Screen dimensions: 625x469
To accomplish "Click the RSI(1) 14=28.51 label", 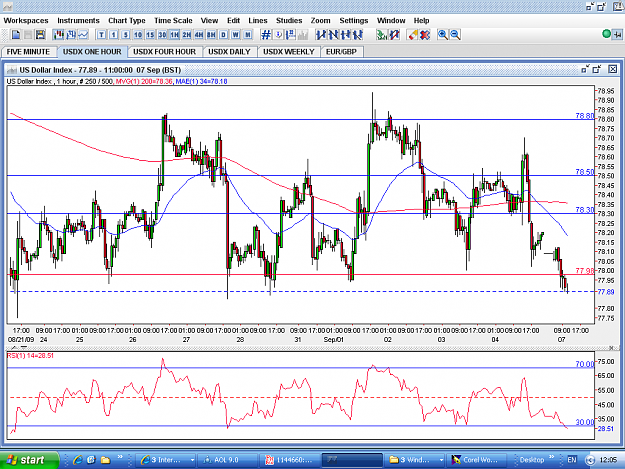I will pyautogui.click(x=30, y=355).
